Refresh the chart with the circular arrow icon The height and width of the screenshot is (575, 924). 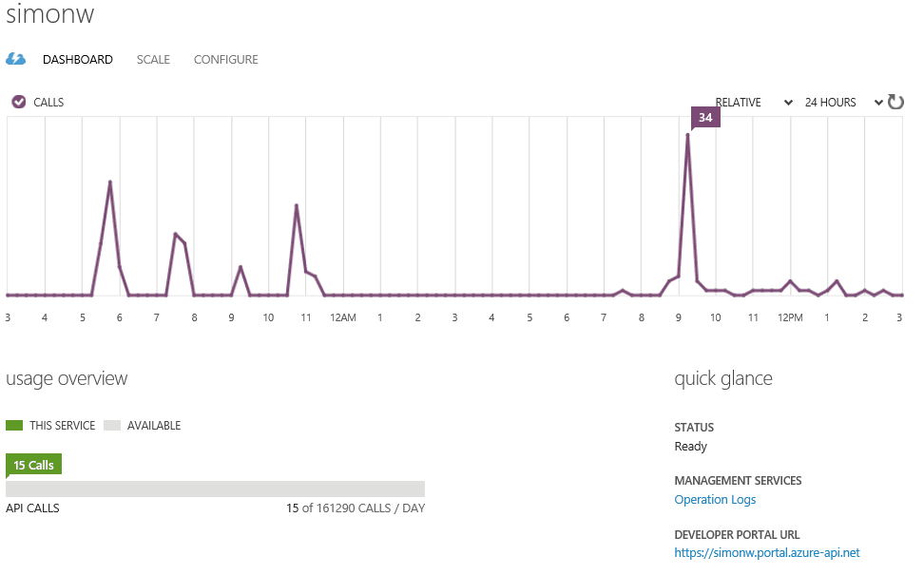[x=895, y=102]
